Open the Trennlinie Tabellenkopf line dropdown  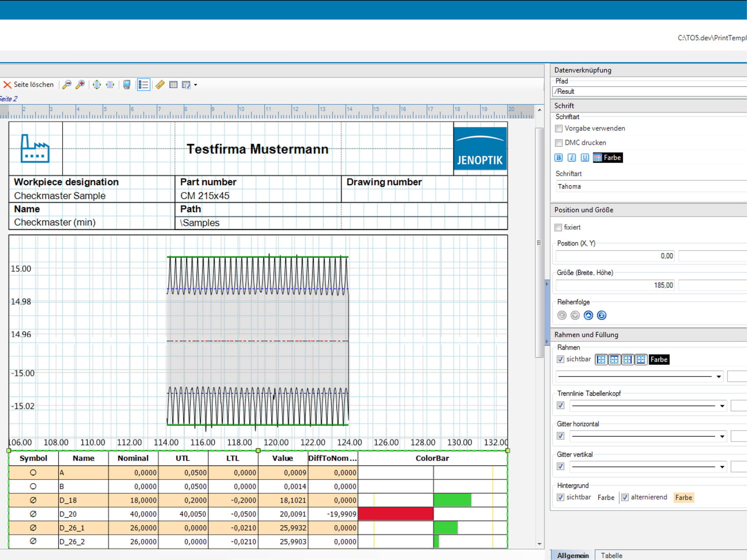(x=722, y=406)
